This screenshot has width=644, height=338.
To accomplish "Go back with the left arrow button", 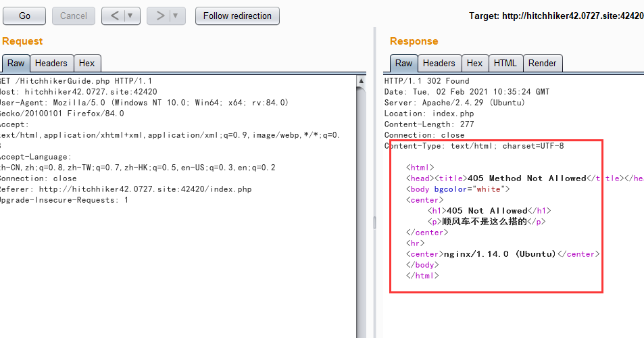I will [115, 16].
